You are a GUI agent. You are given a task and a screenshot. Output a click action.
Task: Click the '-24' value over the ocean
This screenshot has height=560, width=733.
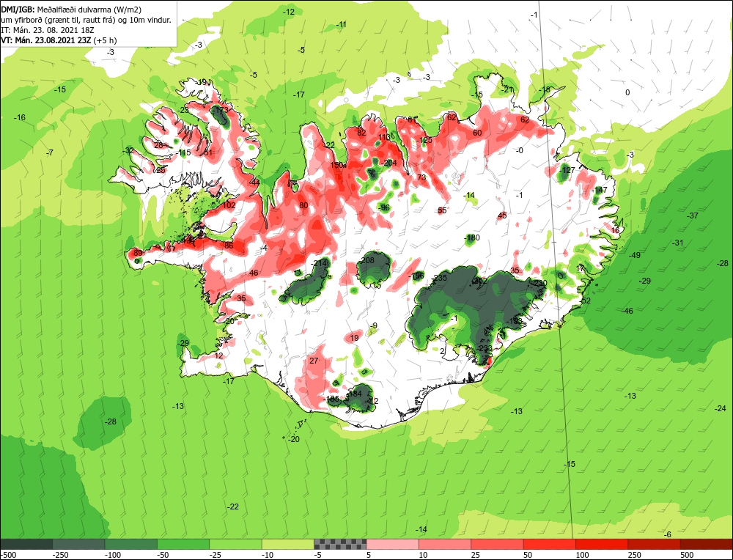[x=721, y=408]
